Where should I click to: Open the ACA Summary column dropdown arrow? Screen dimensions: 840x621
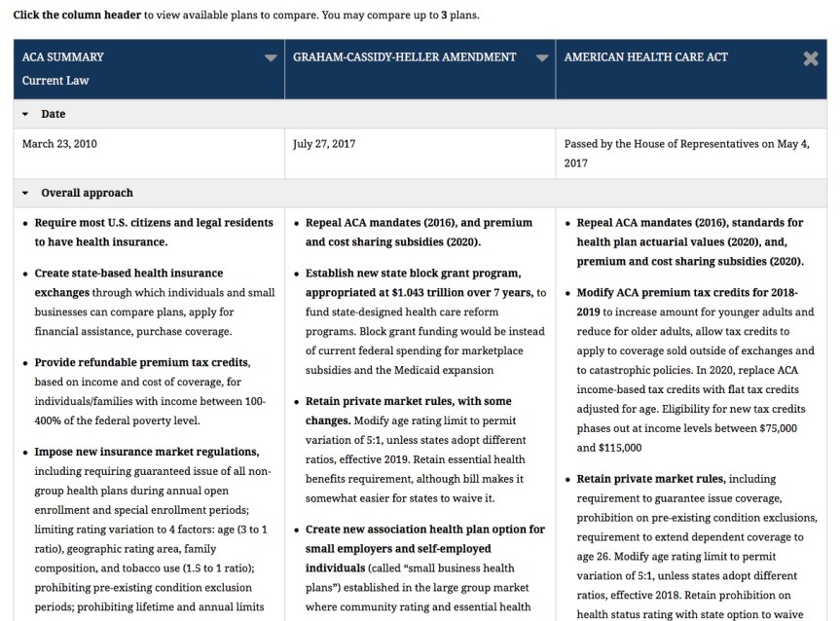[x=271, y=58]
